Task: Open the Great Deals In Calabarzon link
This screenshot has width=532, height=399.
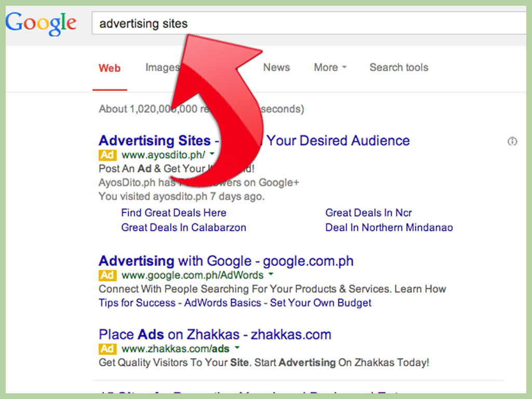Action: click(x=183, y=228)
